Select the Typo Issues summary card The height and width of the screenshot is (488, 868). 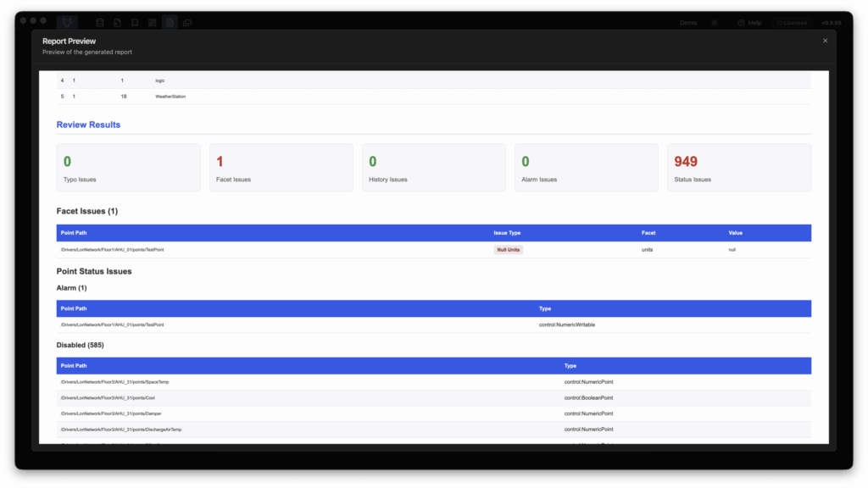point(129,168)
